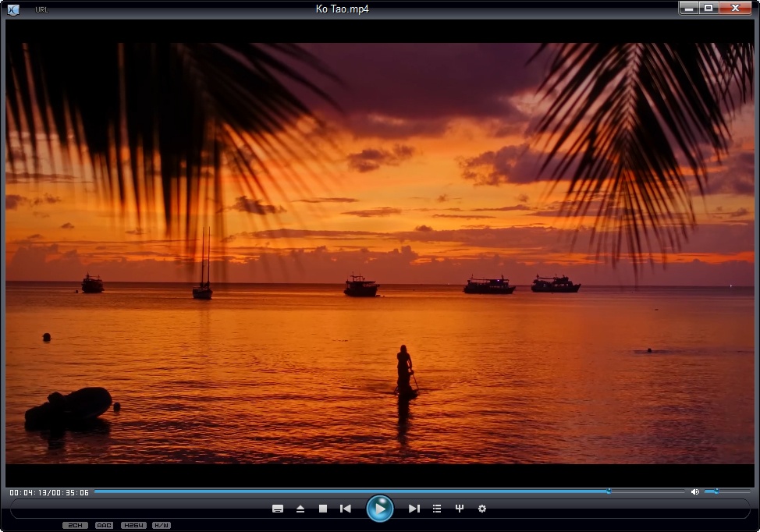This screenshot has height=532, width=760.
Task: Minimize the player window
Action: click(x=688, y=8)
